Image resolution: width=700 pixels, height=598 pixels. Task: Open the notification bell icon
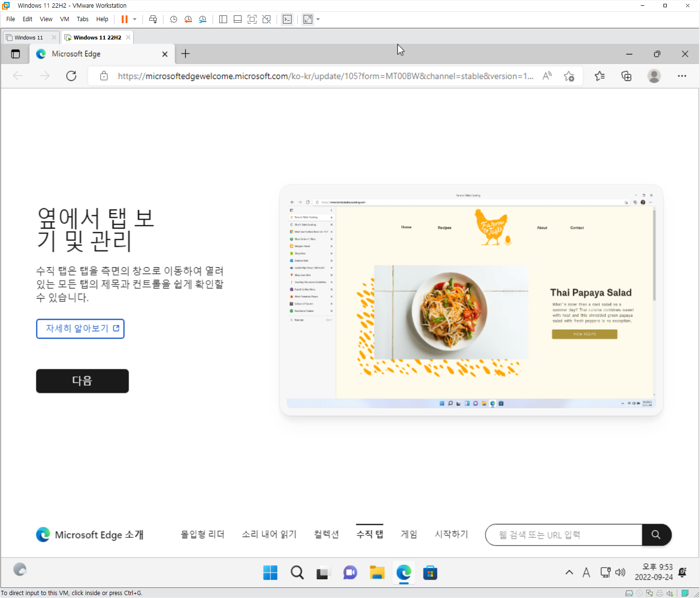tap(682, 572)
